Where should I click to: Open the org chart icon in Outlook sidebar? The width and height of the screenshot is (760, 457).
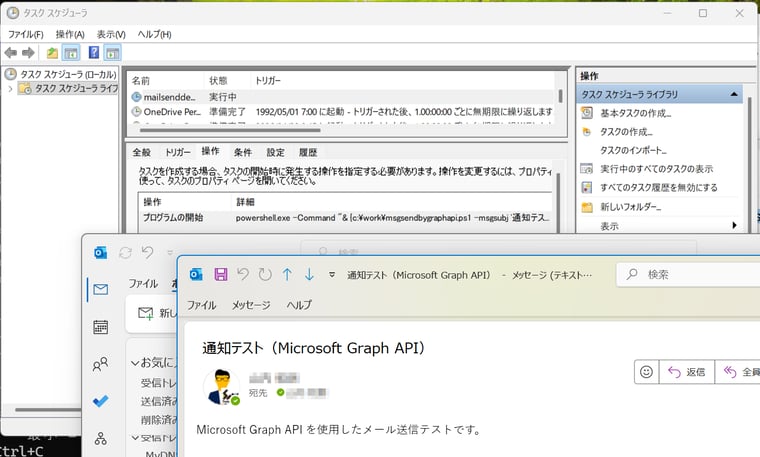100,439
